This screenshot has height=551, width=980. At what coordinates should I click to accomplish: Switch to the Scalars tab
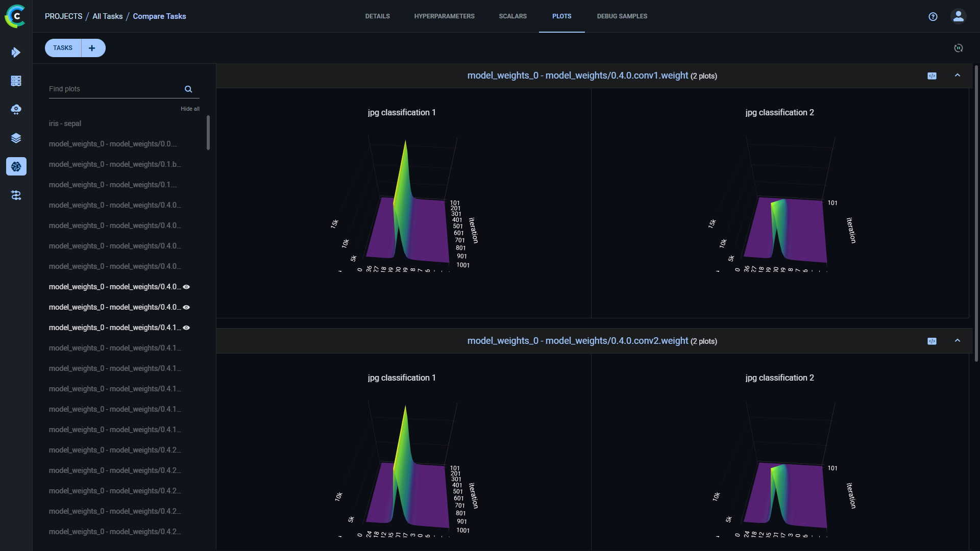[512, 16]
